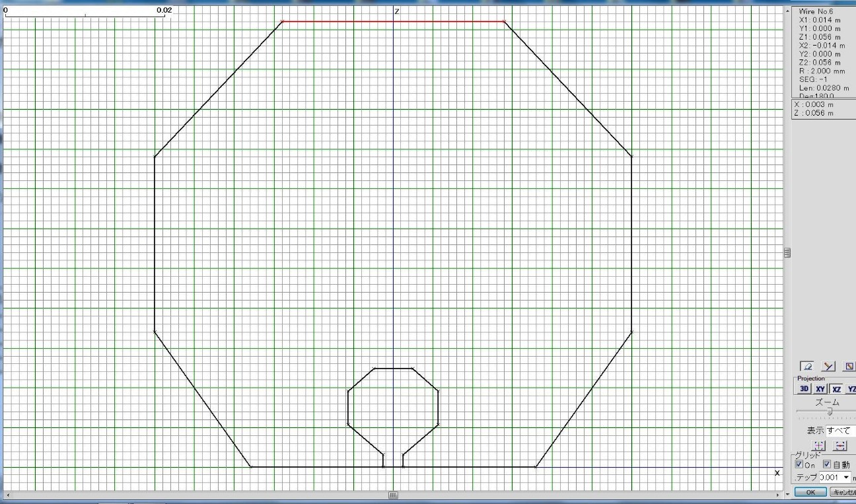856x504 pixels.
Task: Click the X axis label at right
Action: pyautogui.click(x=777, y=473)
